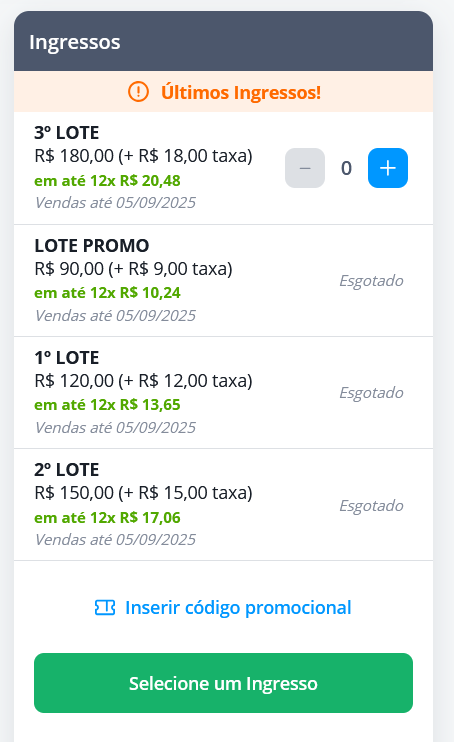This screenshot has width=454, height=742.
Task: Click price R$ 90,00 with taxa
Action: click(134, 269)
